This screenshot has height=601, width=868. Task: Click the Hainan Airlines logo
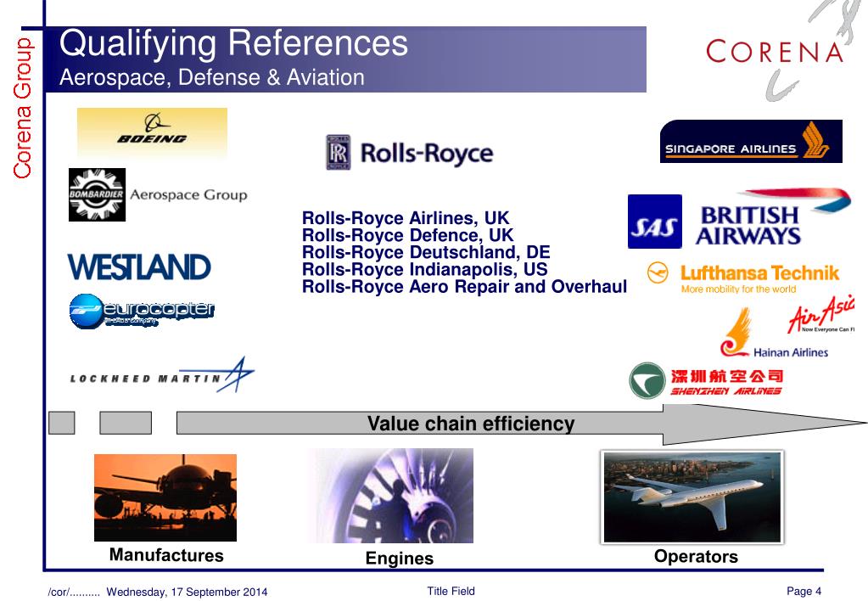[x=774, y=334]
